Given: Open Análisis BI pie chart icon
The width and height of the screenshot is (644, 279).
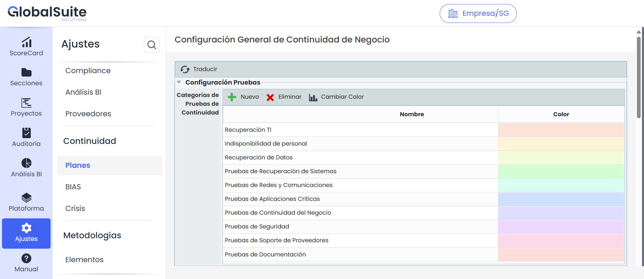Looking at the screenshot, I should point(26,163).
